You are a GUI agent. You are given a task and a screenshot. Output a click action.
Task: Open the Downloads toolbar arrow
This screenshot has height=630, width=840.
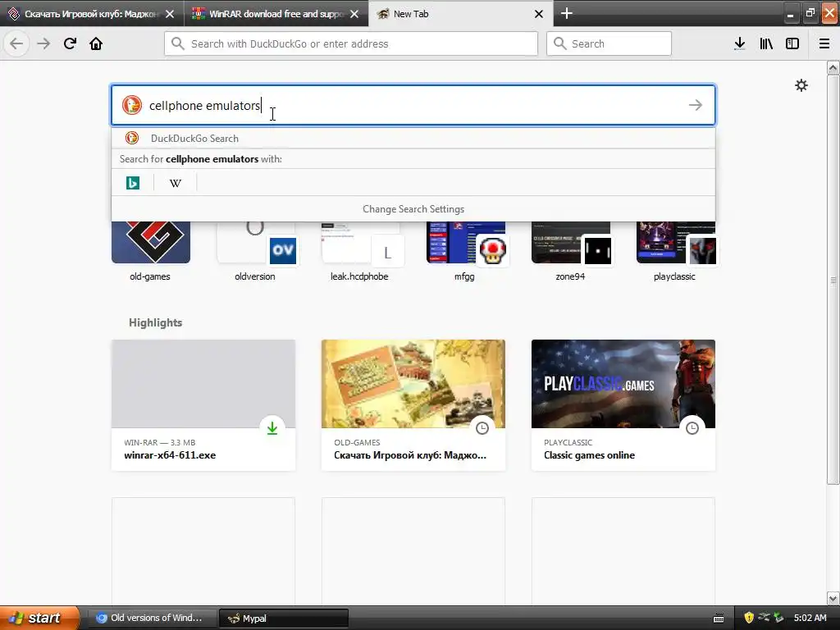click(740, 43)
